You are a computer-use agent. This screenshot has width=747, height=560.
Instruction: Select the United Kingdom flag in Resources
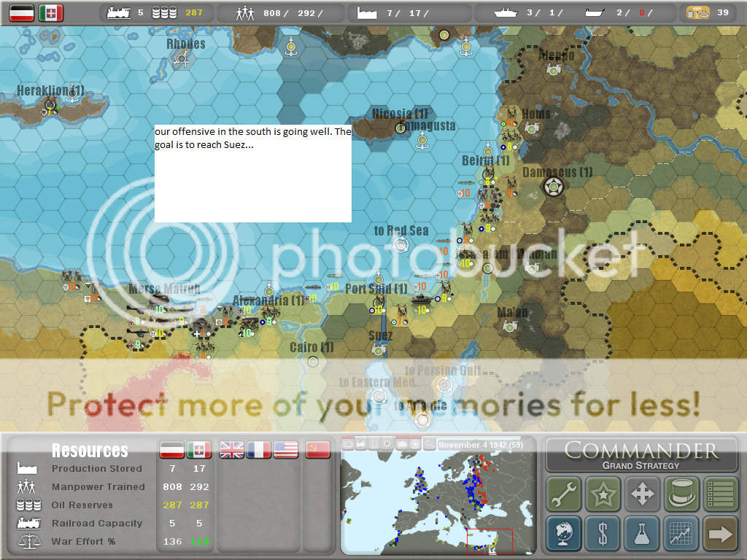(x=232, y=450)
